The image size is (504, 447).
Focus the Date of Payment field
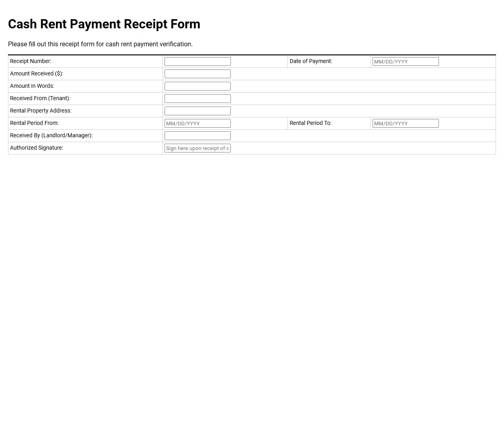coord(405,61)
